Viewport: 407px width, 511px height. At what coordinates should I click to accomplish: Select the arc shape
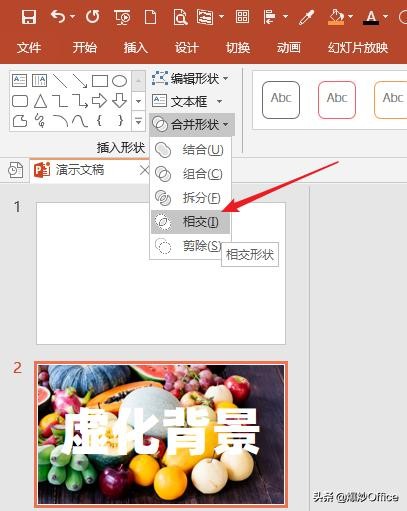coord(60,121)
